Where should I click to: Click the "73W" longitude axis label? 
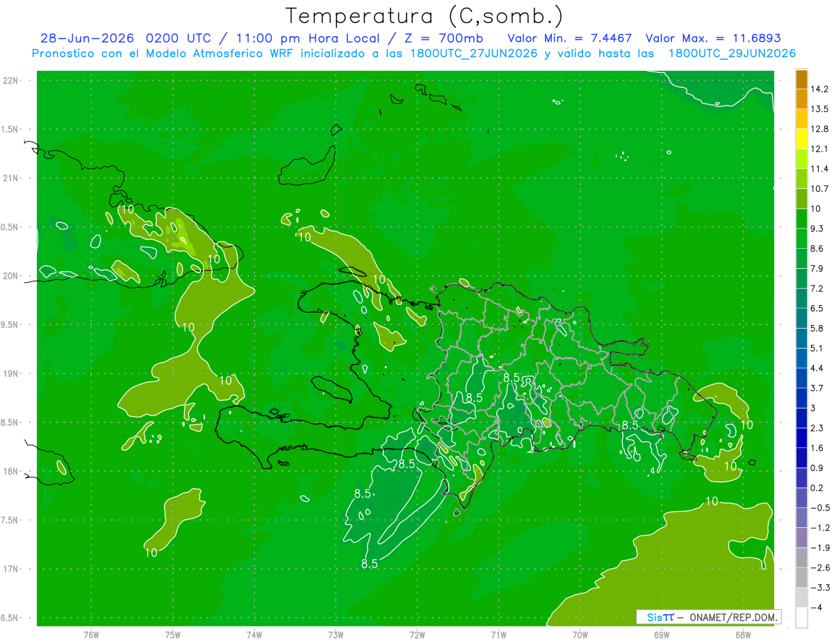336,634
